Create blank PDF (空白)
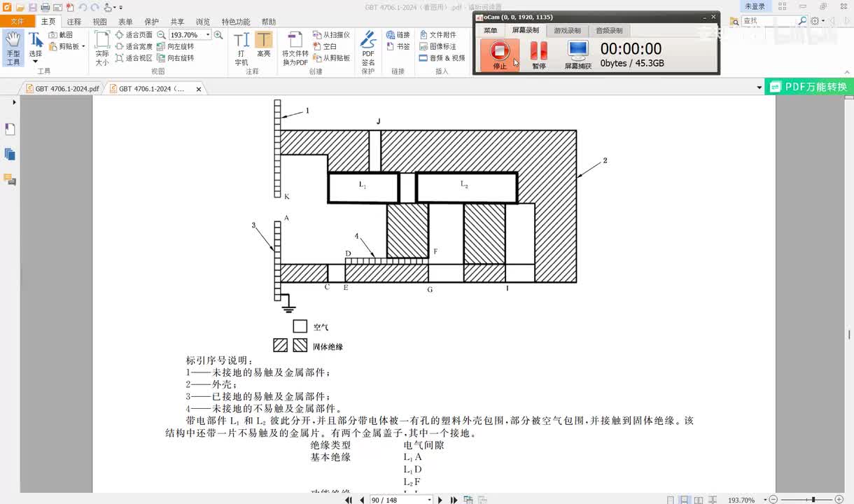The width and height of the screenshot is (854, 504). pos(325,46)
